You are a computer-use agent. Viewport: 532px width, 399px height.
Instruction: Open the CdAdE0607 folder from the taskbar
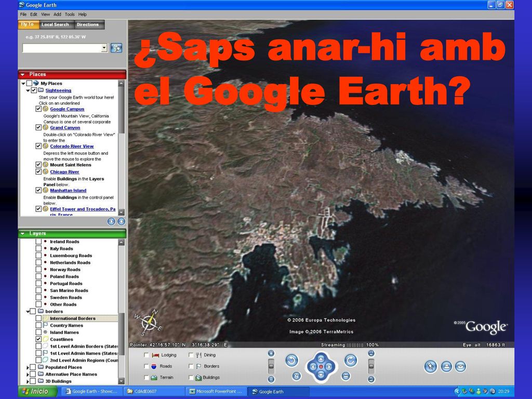pos(153,391)
